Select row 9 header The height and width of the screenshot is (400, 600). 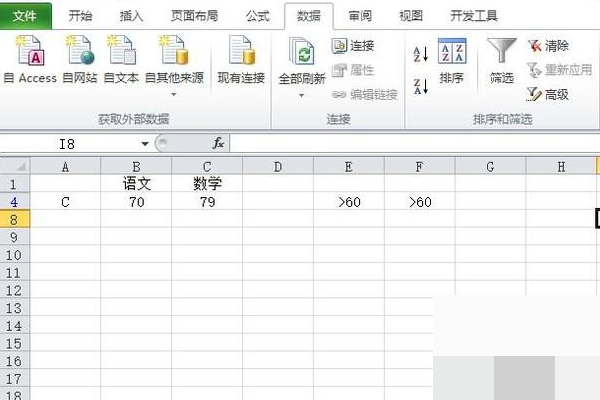[x=15, y=237]
